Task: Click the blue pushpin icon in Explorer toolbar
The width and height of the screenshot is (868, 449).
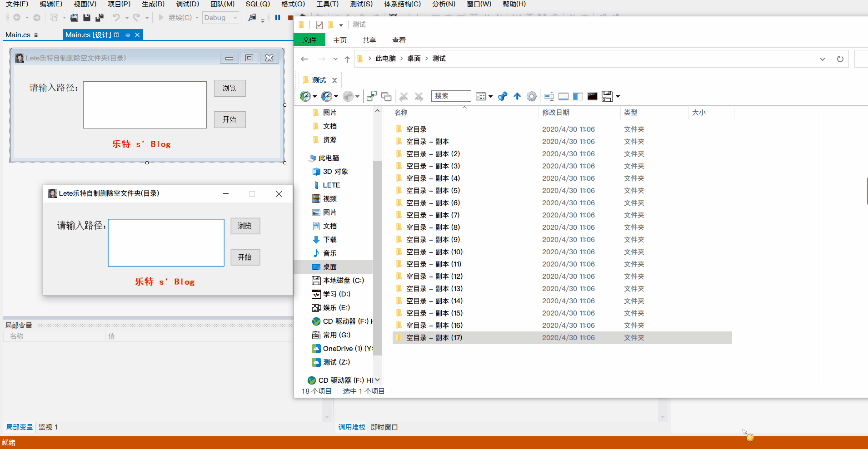Action: pos(503,96)
